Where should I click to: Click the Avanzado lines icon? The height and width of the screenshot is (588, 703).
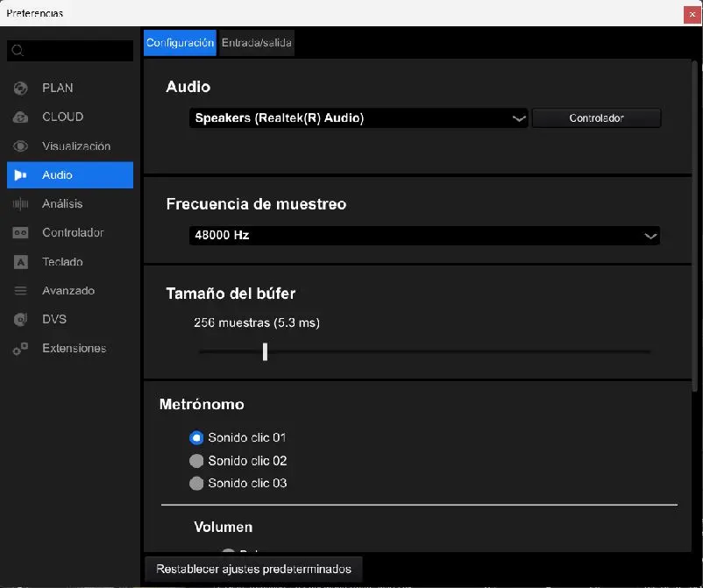click(20, 290)
